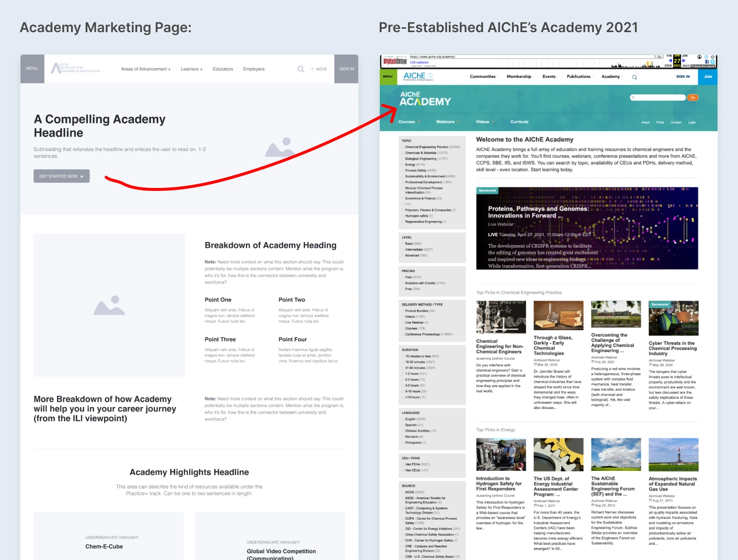The image size is (738, 560).
Task: Open the search magnifier on the AIChE navbar
Action: pos(634,76)
